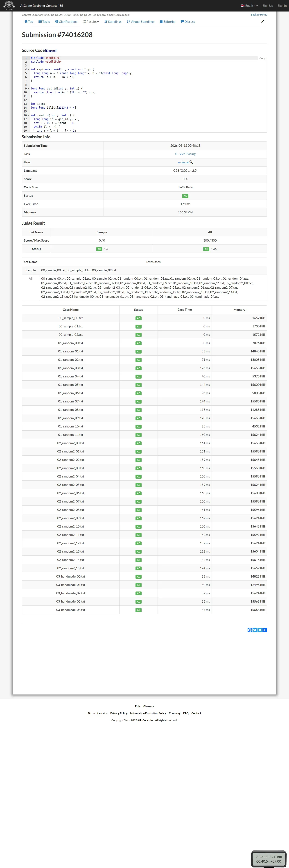
Task: Open the Results dropdown menu
Action: point(91,22)
